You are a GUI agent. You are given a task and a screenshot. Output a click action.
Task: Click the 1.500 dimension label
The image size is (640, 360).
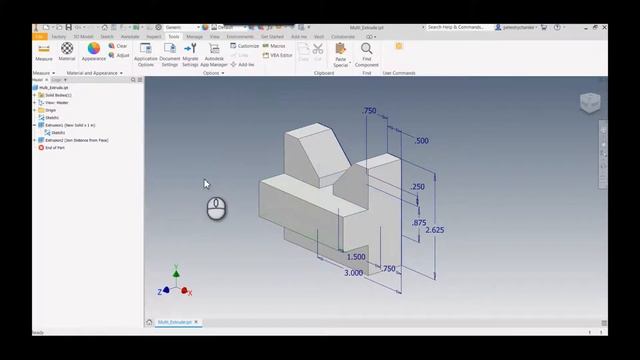(x=356, y=257)
